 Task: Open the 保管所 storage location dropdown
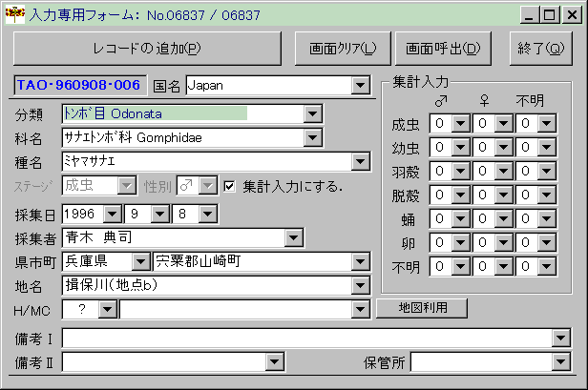pyautogui.click(x=562, y=361)
